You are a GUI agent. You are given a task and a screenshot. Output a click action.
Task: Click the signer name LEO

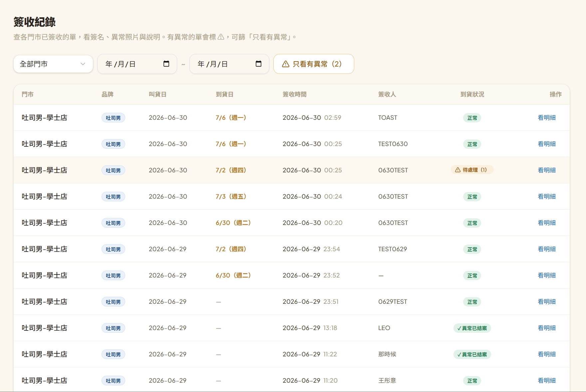tap(384, 328)
